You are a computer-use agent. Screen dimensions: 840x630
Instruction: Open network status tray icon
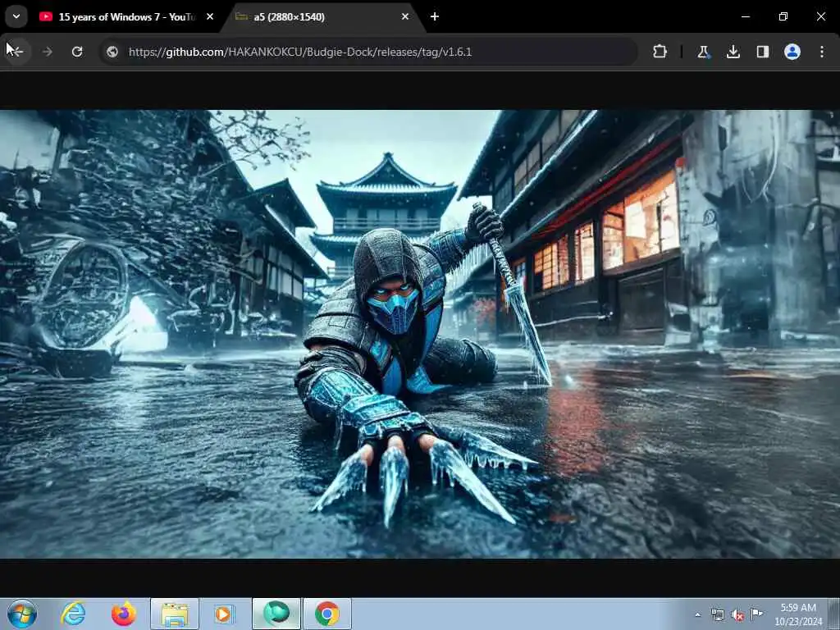(717, 614)
